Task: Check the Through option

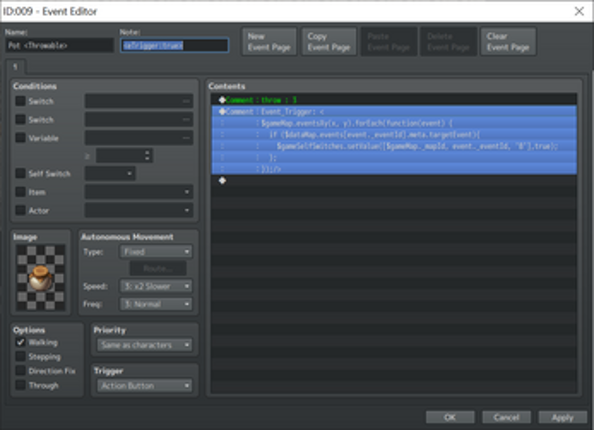Action: pos(20,385)
